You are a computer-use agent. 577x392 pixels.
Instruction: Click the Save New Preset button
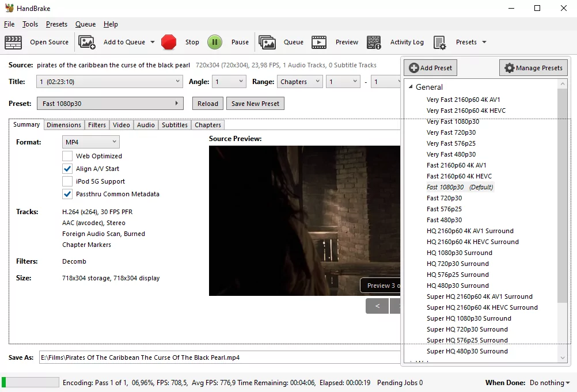(255, 104)
